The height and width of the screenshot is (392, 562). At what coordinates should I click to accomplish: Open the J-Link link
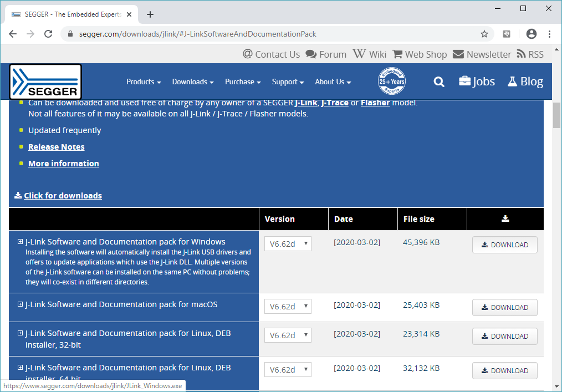tap(306, 103)
